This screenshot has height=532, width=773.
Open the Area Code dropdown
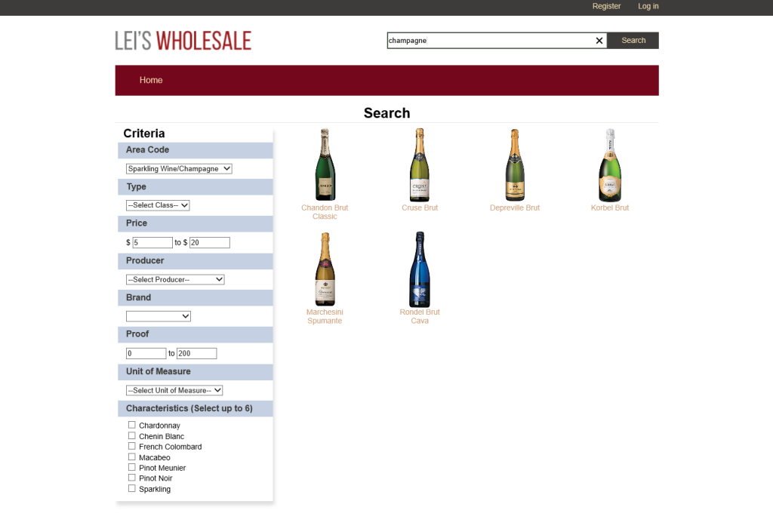178,168
